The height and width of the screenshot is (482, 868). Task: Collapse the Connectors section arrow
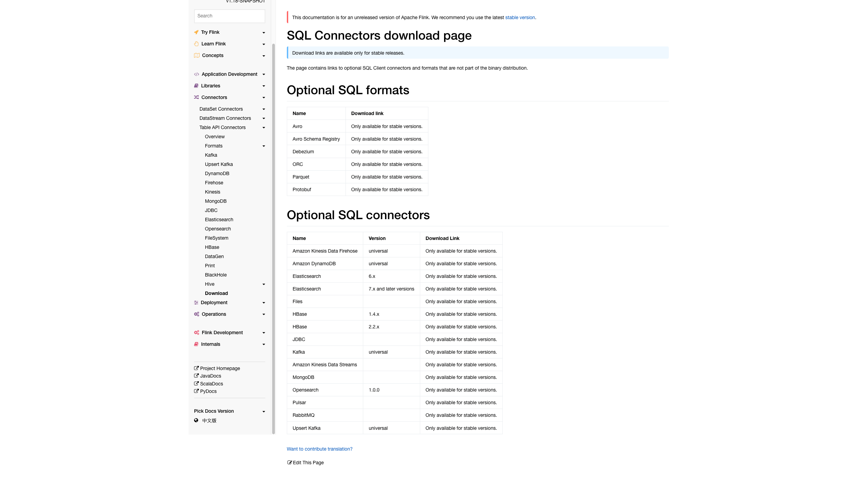click(x=264, y=98)
